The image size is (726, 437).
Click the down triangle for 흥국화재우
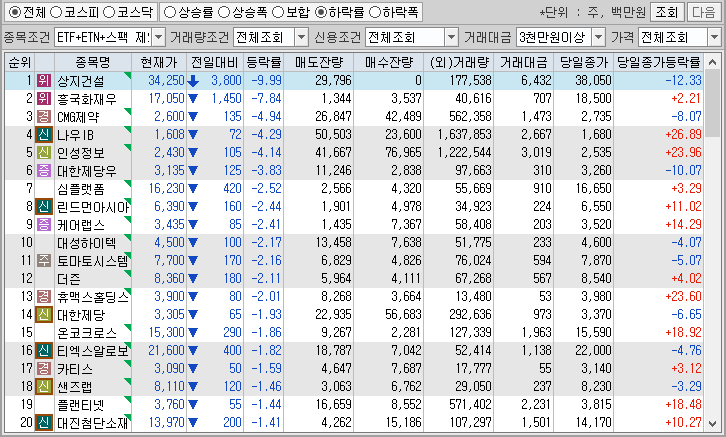(193, 99)
